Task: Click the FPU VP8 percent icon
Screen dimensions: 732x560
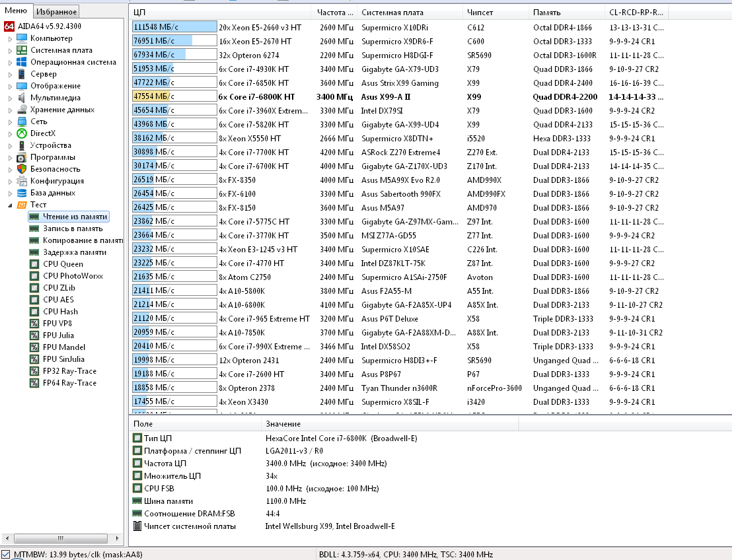Action: click(34, 324)
